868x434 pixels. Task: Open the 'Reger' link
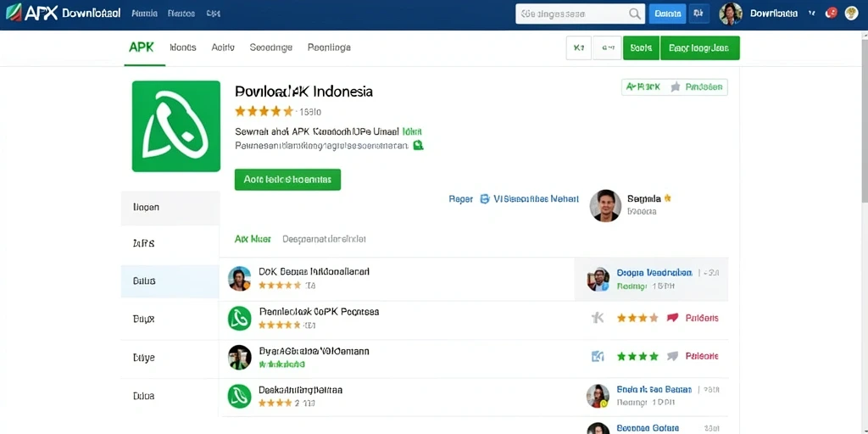[460, 198]
